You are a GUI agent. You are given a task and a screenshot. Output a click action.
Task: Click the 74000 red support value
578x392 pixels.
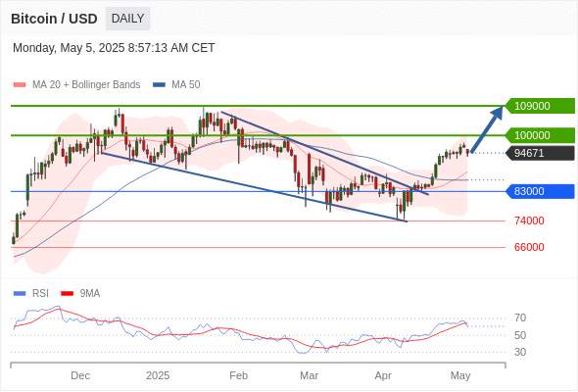(x=529, y=220)
